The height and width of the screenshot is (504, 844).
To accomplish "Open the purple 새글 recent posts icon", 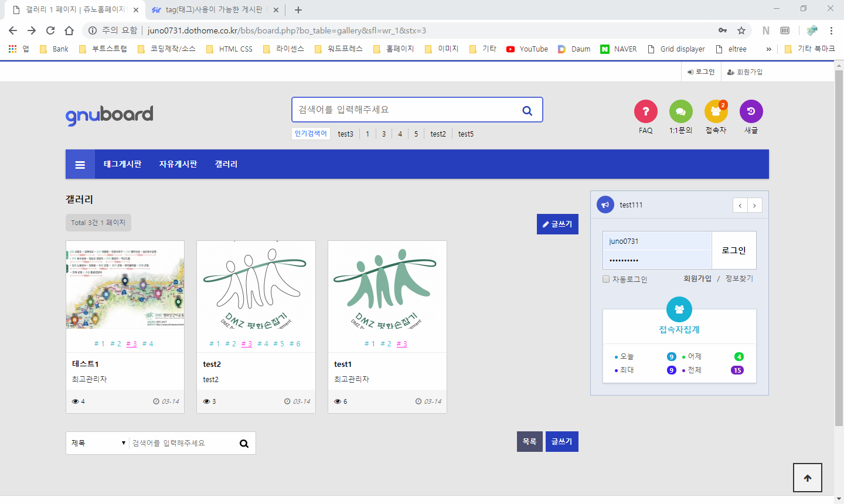I will (x=751, y=111).
